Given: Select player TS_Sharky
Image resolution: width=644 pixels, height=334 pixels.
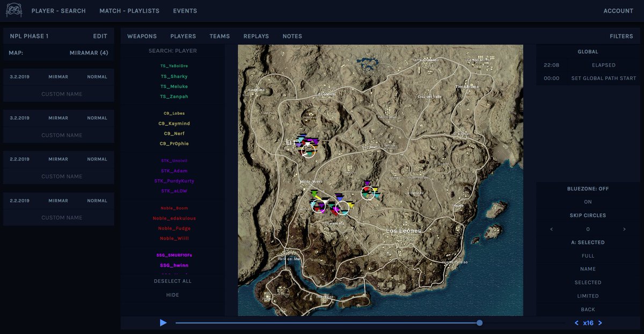Looking at the screenshot, I should (x=174, y=76).
